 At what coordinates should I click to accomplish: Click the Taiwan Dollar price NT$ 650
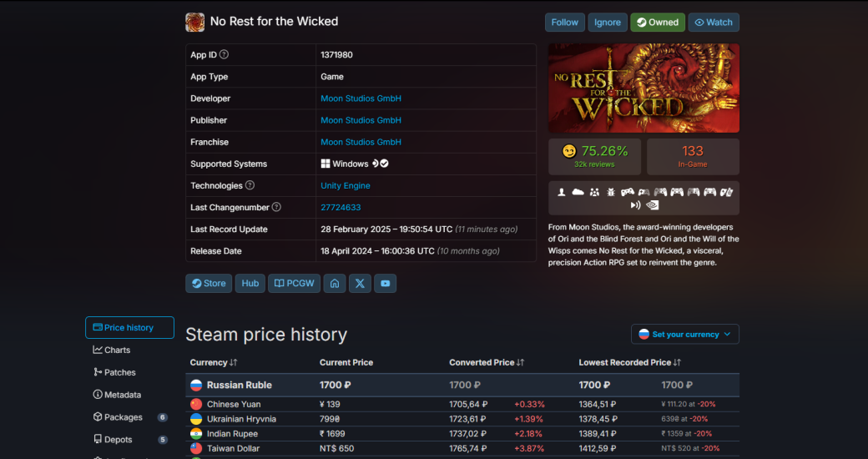coord(336,449)
